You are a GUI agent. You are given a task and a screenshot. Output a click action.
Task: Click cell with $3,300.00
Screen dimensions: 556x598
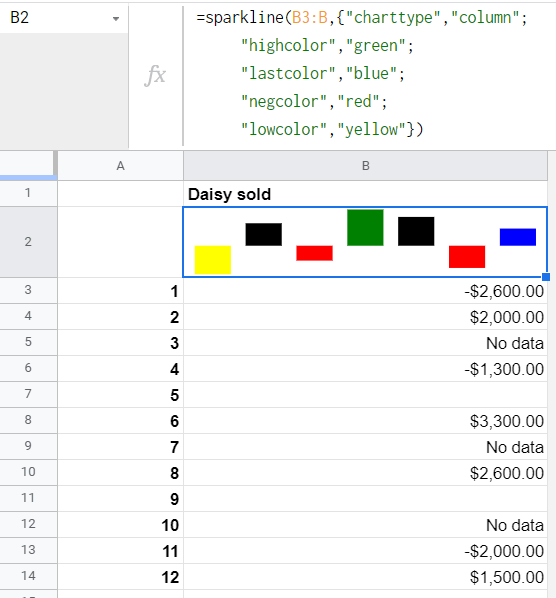[365, 421]
